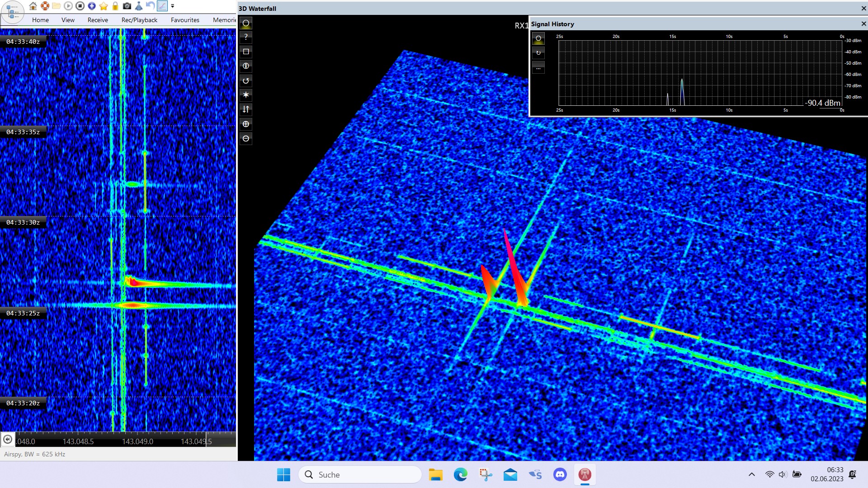Show hidden system tray icons chevron
Image resolution: width=868 pixels, height=488 pixels.
click(752, 474)
